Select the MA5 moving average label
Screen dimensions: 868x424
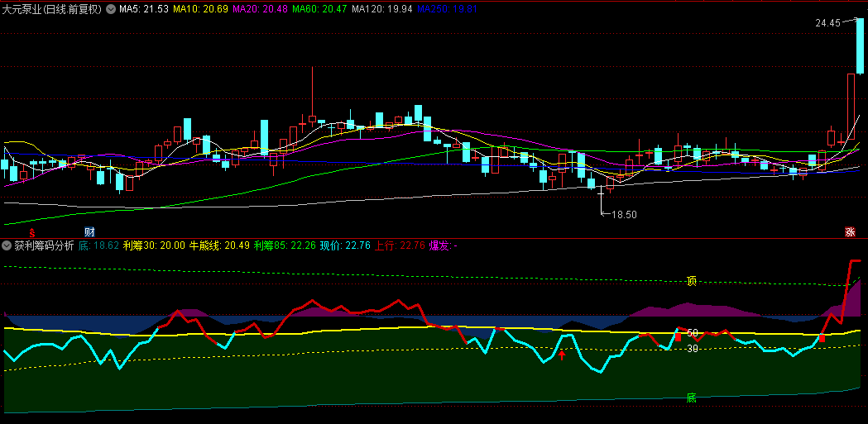point(144,9)
